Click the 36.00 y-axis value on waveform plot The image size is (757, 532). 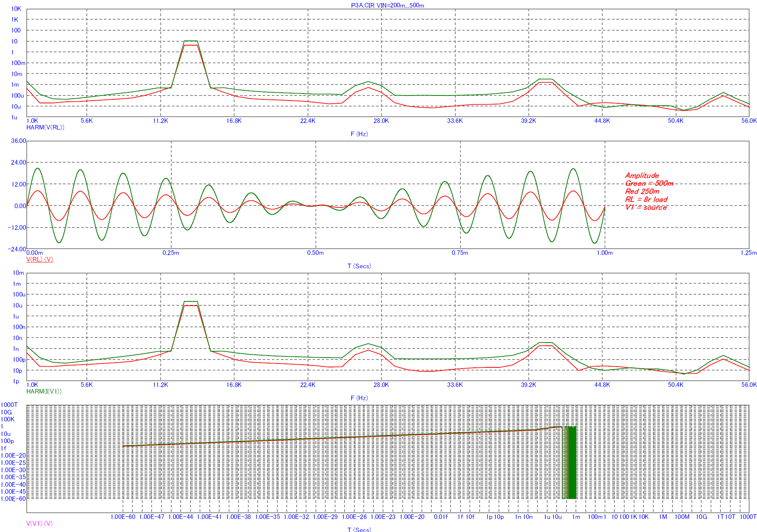pos(19,141)
